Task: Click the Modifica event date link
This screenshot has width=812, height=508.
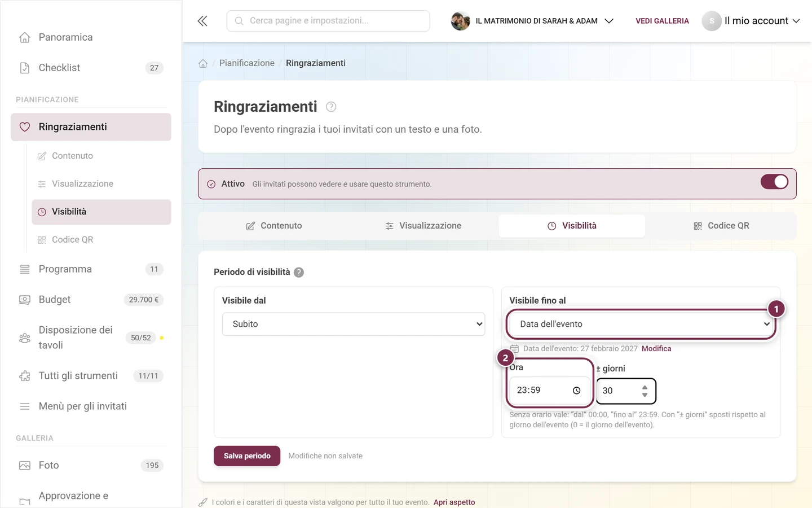Action: pyautogui.click(x=656, y=349)
